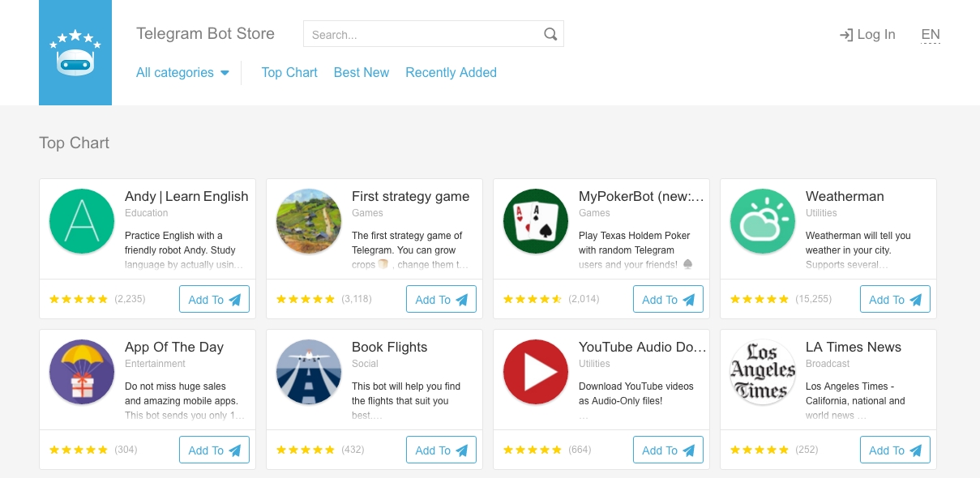Open the YouTube Audio Downloader play icon
The width and height of the screenshot is (980, 478).
point(536,373)
